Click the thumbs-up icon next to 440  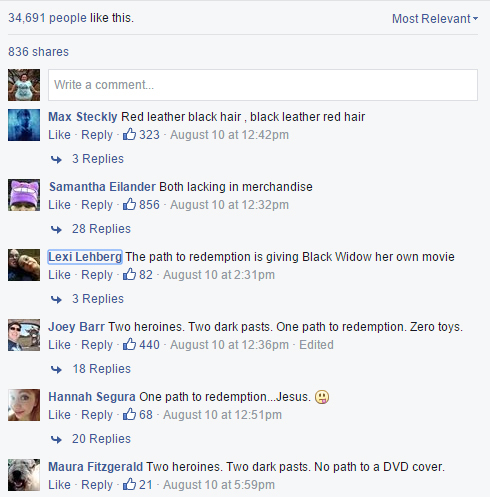tap(129, 344)
